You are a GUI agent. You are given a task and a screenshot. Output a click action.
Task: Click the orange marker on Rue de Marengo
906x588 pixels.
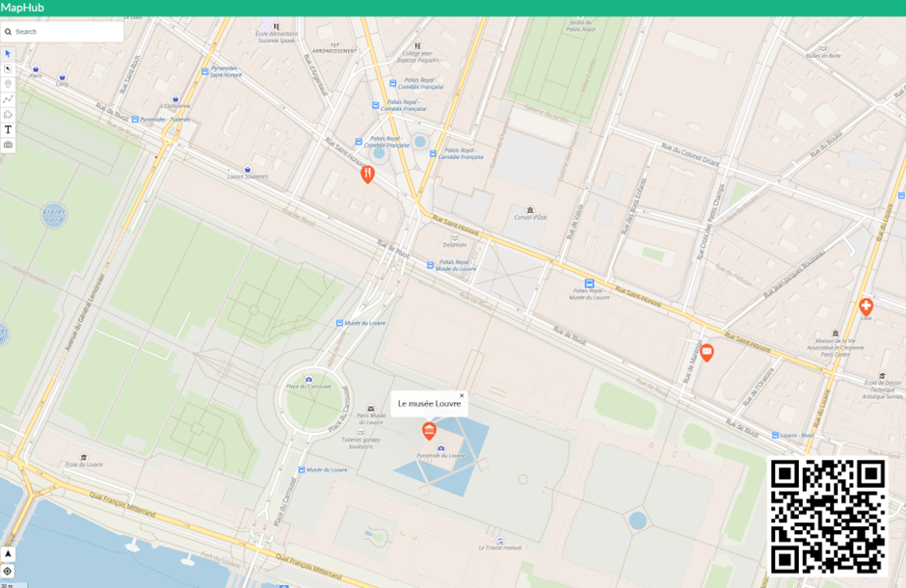706,353
